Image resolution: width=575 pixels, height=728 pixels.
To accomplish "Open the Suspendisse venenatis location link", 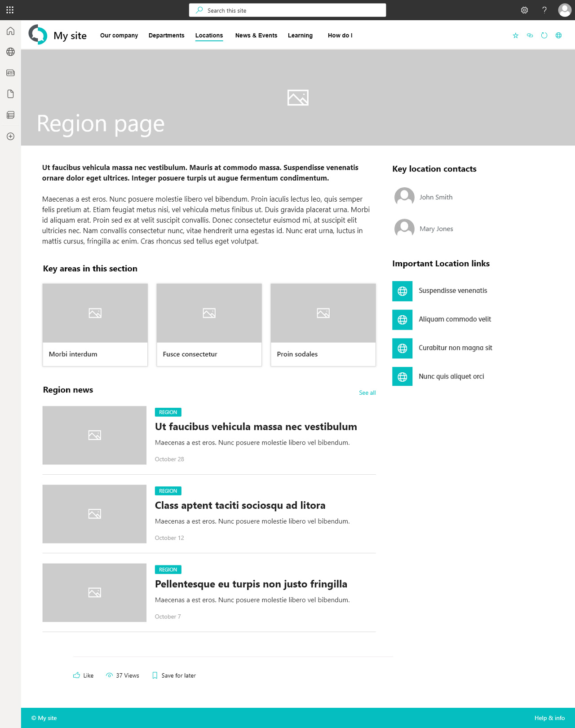I will tap(452, 291).
